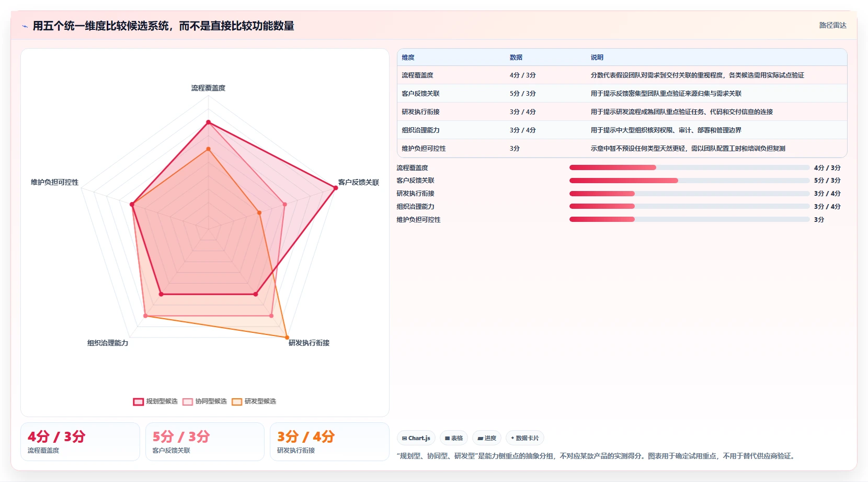
Task: Toggle the 规划型候选 legend swatch
Action: 138,401
